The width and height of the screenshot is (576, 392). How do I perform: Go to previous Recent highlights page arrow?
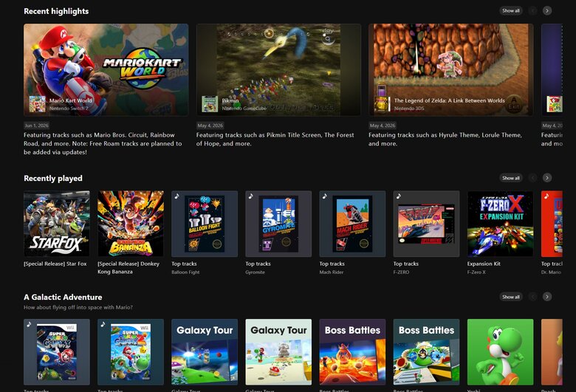coord(532,10)
